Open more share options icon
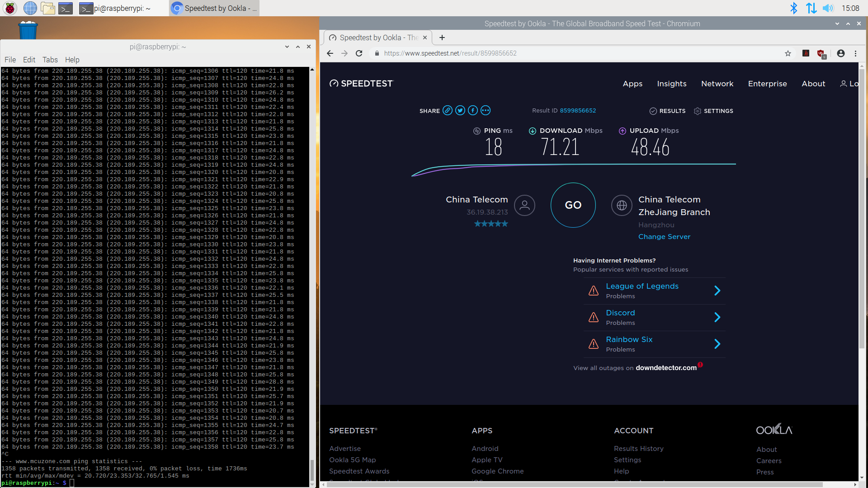Image resolution: width=868 pixels, height=488 pixels. click(x=486, y=110)
